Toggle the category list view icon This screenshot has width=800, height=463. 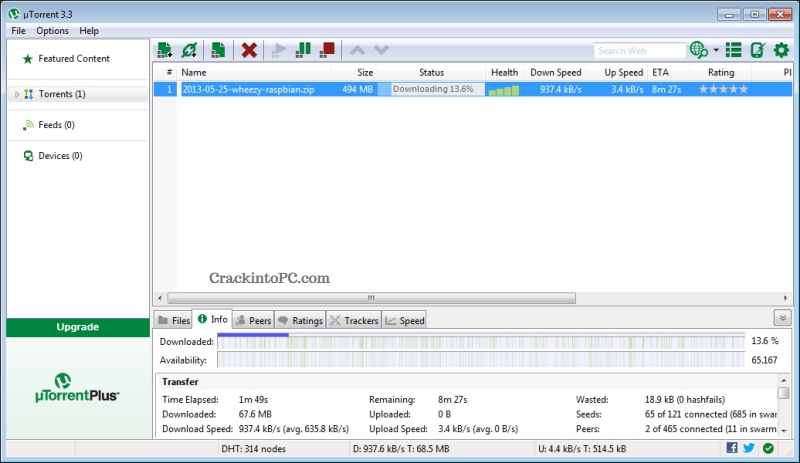click(x=734, y=50)
